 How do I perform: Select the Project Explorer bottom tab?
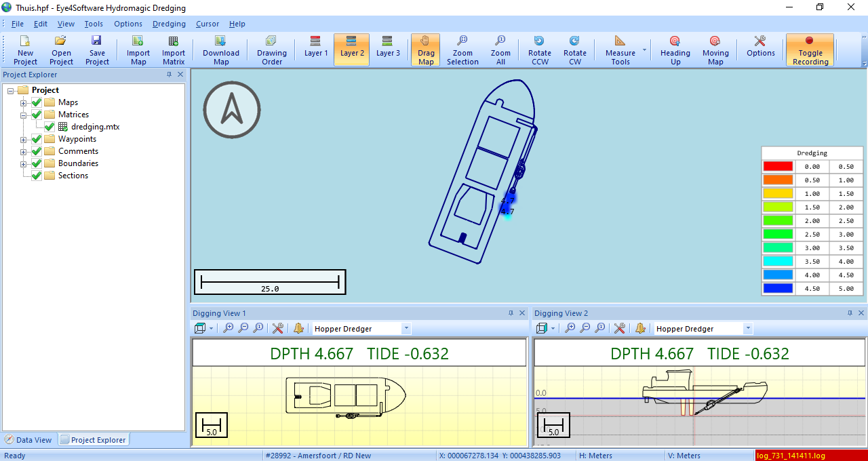(93, 440)
